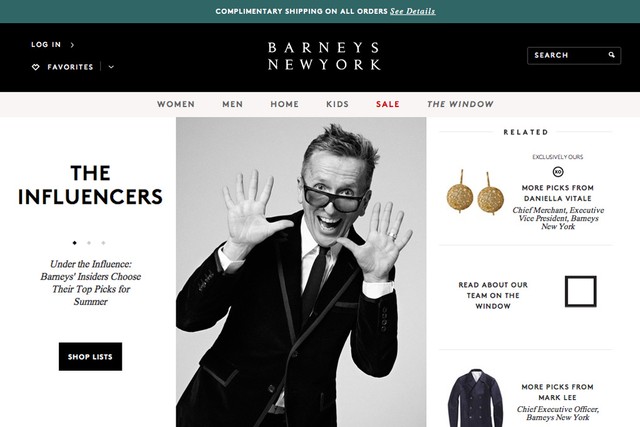Screen dimensions: 640x427
Task: Select the third carousel dot
Action: (x=103, y=243)
